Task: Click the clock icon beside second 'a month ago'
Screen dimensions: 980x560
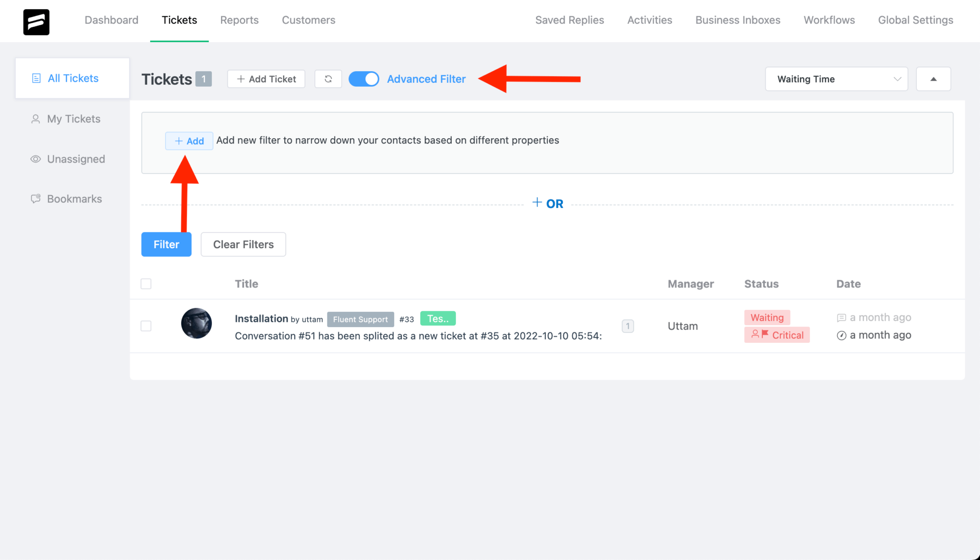Action: point(841,335)
